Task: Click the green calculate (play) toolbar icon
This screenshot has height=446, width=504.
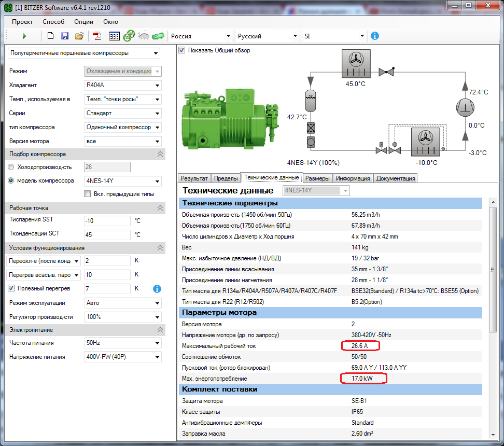Action: coord(24,36)
